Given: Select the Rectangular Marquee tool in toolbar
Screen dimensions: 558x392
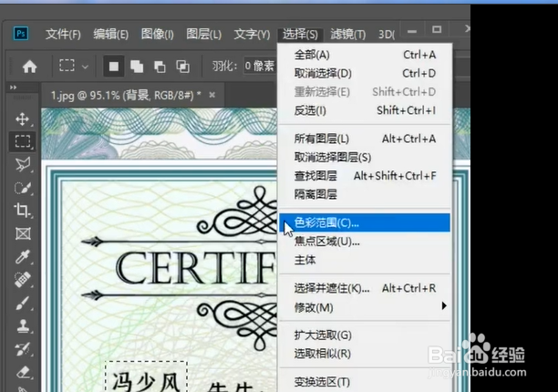Looking at the screenshot, I should click(x=23, y=141).
